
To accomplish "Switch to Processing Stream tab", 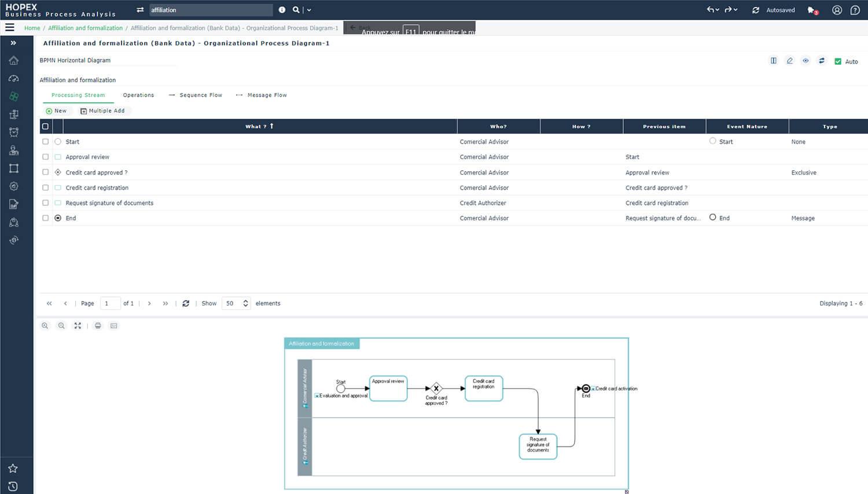I will pyautogui.click(x=78, y=95).
